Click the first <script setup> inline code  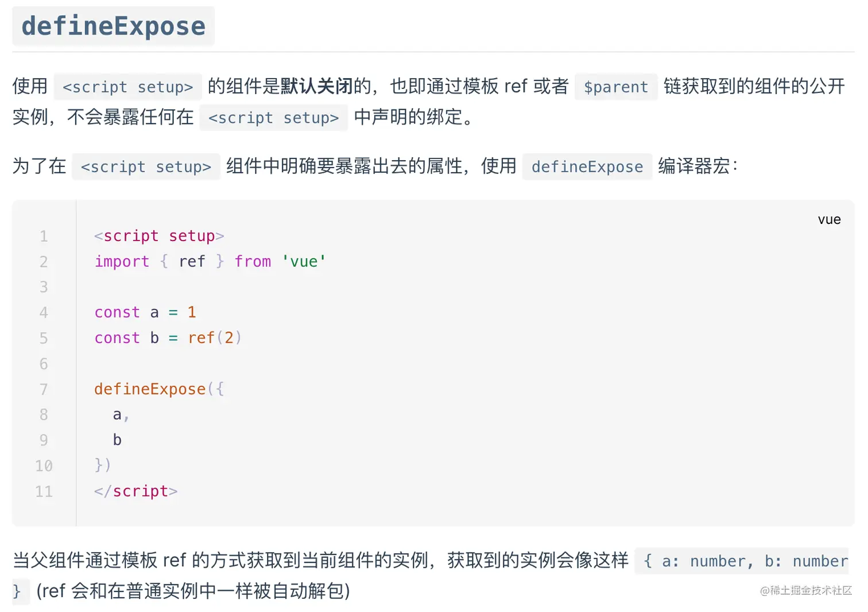pyautogui.click(x=127, y=87)
